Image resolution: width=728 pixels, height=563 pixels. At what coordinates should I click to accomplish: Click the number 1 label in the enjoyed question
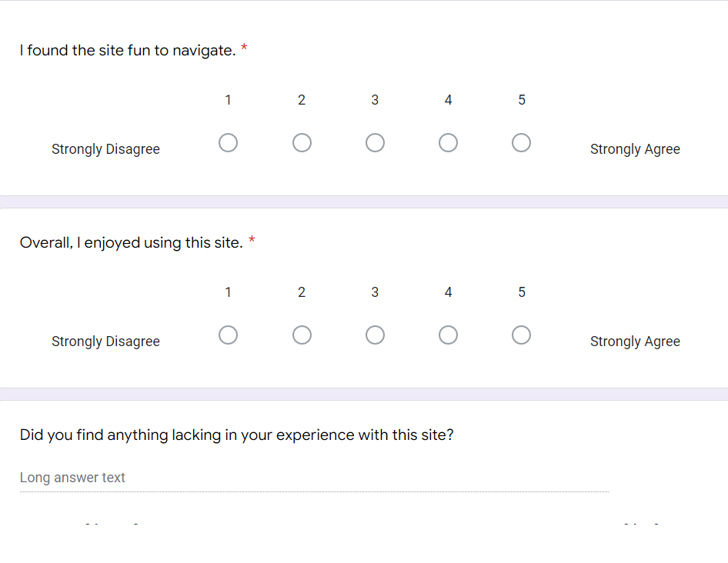228,292
